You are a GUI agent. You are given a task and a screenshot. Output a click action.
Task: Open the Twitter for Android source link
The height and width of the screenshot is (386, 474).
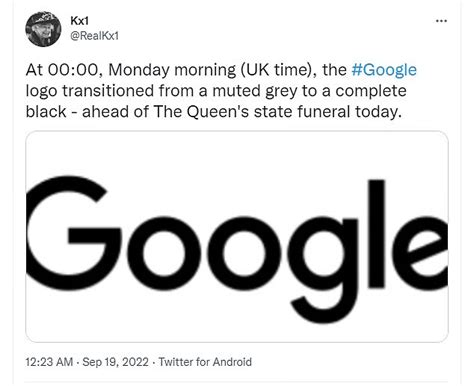click(x=205, y=362)
